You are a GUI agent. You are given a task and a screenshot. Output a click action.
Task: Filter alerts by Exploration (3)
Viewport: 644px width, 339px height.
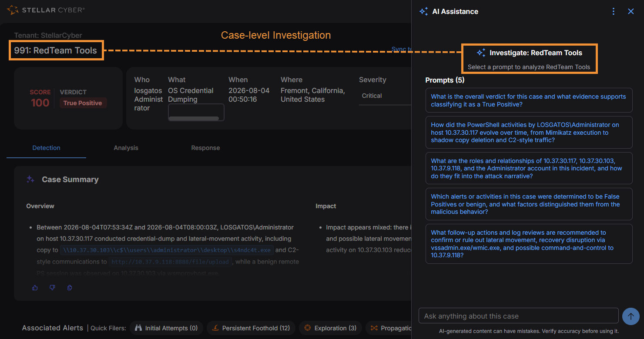pos(329,328)
